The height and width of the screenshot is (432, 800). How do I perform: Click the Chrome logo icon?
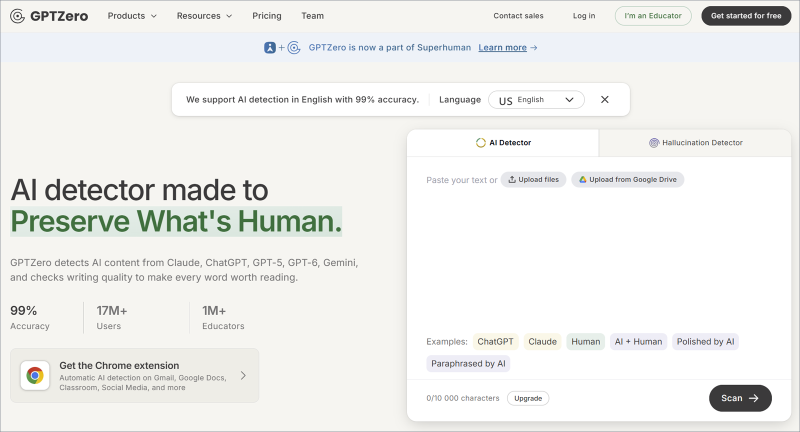(x=35, y=376)
